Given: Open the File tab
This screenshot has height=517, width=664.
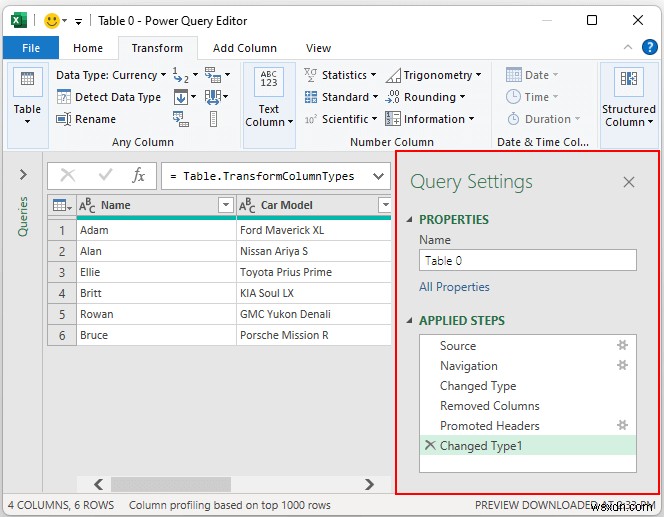Looking at the screenshot, I should click(31, 48).
